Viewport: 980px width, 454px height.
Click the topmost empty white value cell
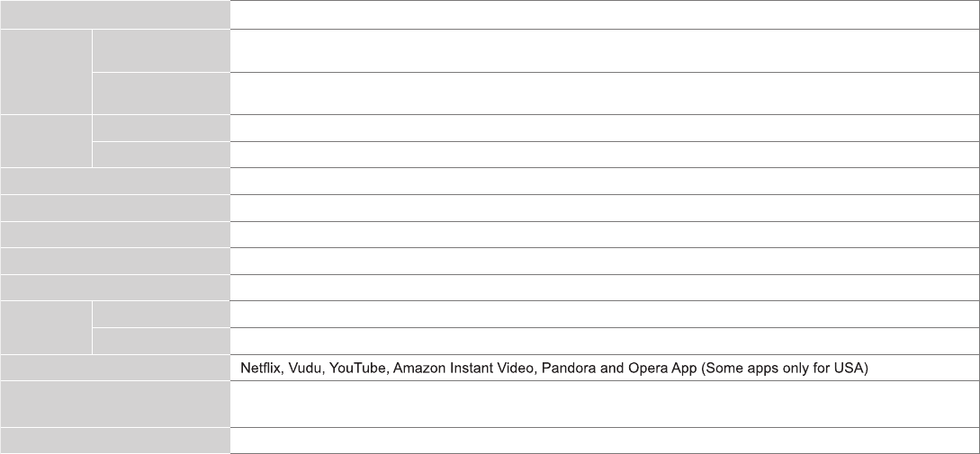point(604,14)
